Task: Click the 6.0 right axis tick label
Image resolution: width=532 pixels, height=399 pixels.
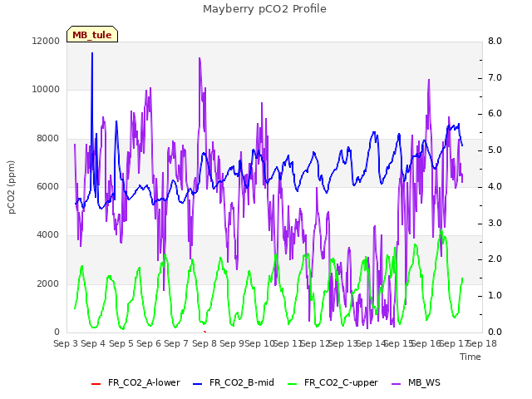Action: coord(495,114)
